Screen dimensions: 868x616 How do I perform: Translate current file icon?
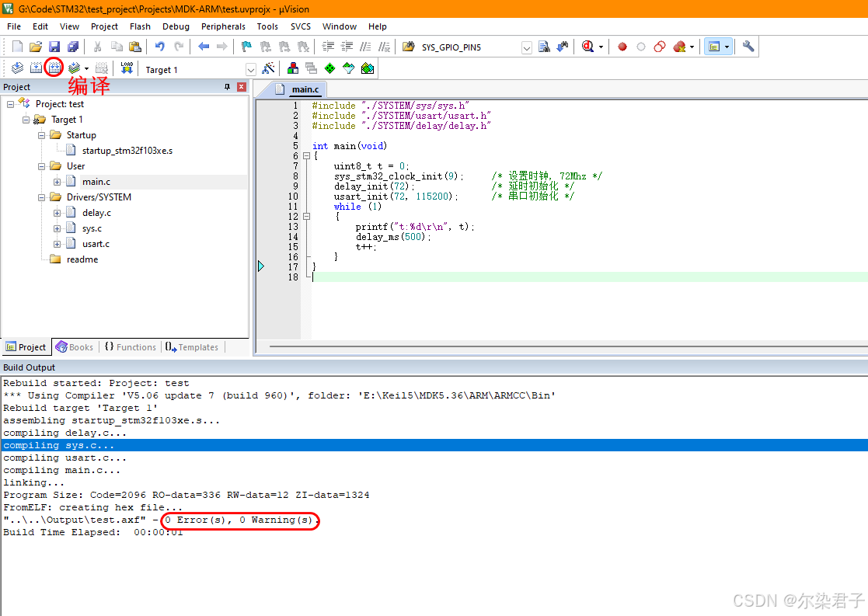[x=17, y=68]
